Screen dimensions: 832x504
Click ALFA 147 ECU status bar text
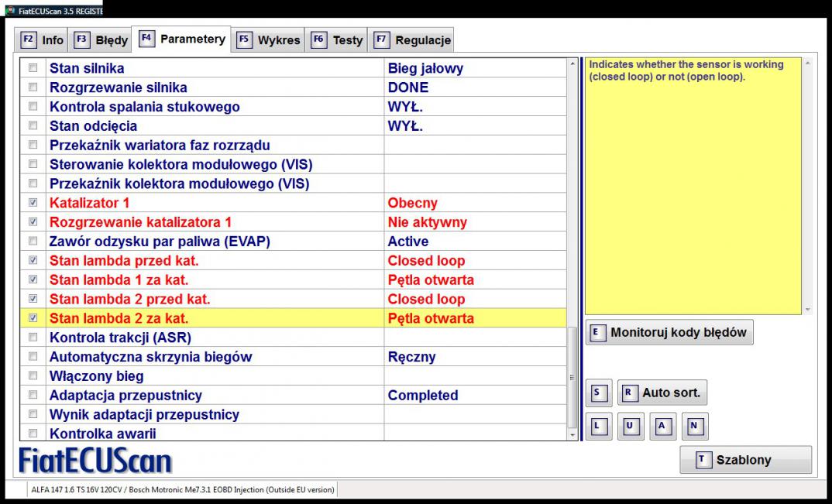(183, 489)
